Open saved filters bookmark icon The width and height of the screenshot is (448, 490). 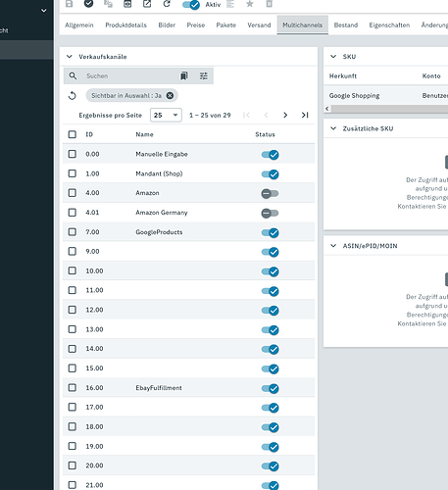184,75
